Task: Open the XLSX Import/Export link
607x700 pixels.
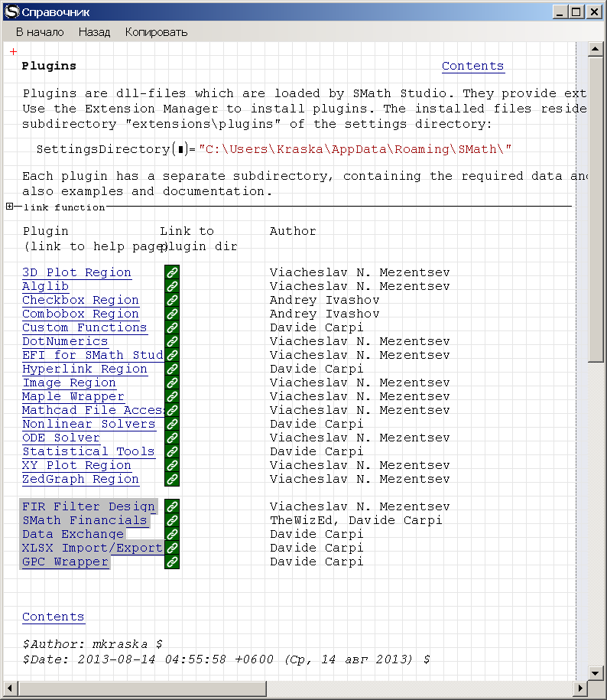Action: click(x=92, y=548)
